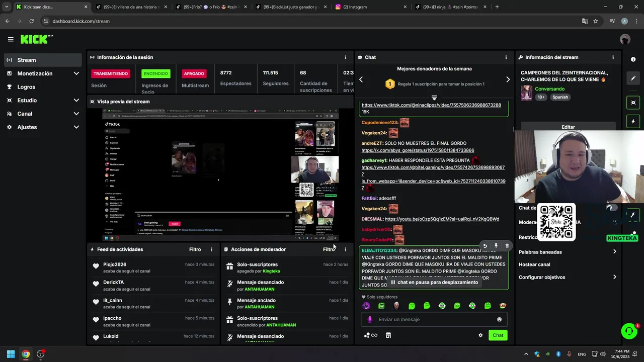Viewport: 644px width, 362px height.
Task: Reply to ELBAJITO12334 message using reply icon
Action: [x=485, y=246]
